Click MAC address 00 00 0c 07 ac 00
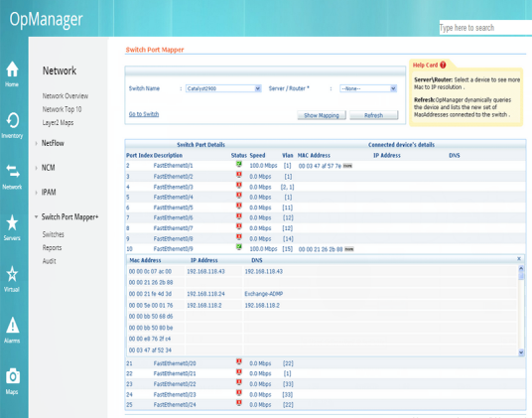The width and height of the screenshot is (532, 418). pos(150,271)
